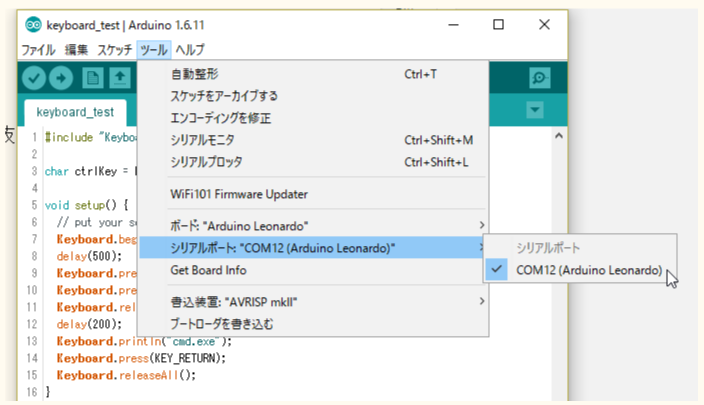Click the char ctrlKey code line
This screenshot has width=704, height=405.
click(x=90, y=171)
